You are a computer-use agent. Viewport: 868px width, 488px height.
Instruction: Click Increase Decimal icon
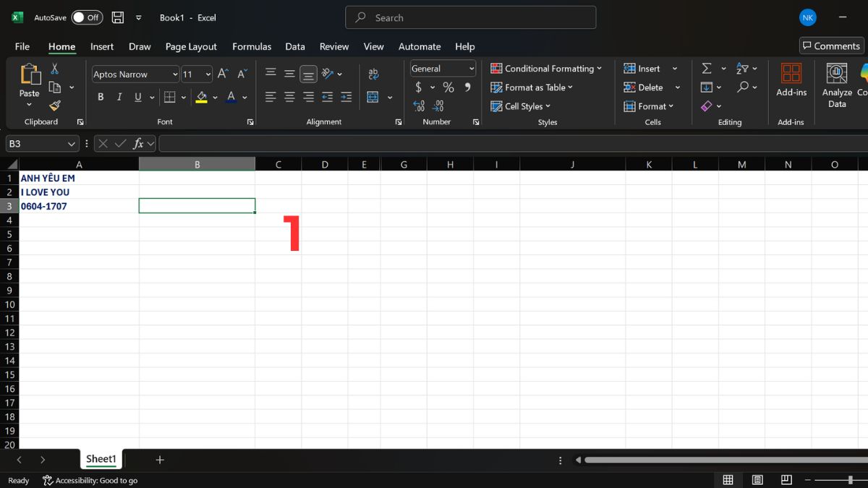(x=419, y=106)
